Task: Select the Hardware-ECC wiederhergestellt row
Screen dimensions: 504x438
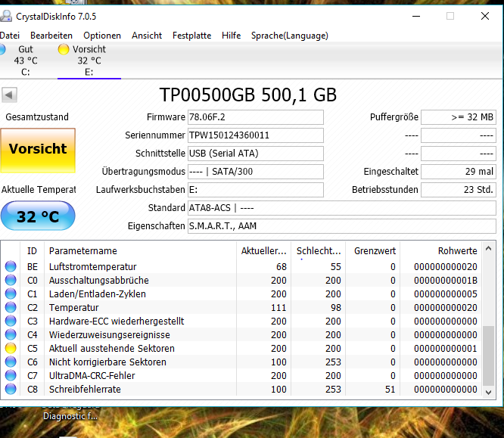Action: pos(241,321)
